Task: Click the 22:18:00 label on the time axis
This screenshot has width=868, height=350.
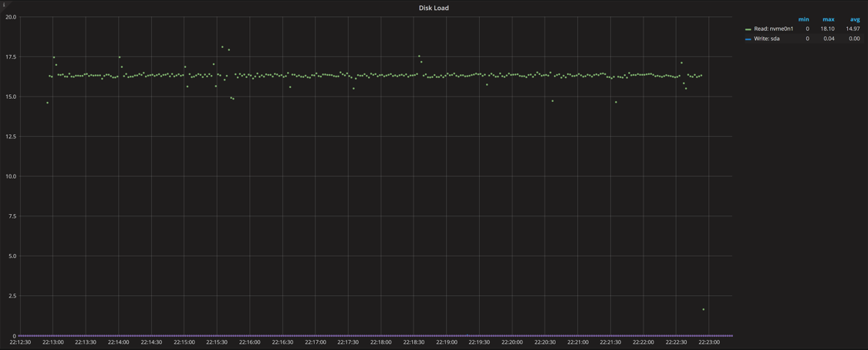Action: pos(380,342)
